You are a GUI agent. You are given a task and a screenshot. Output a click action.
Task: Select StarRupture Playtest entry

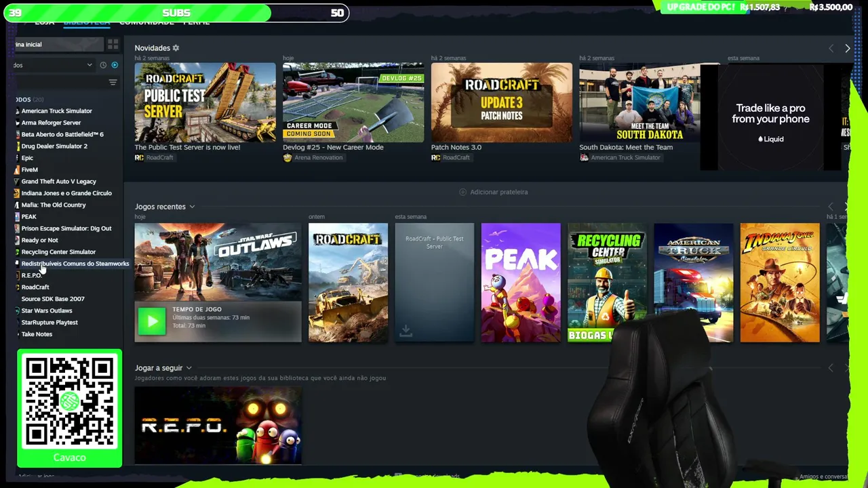[x=50, y=323]
